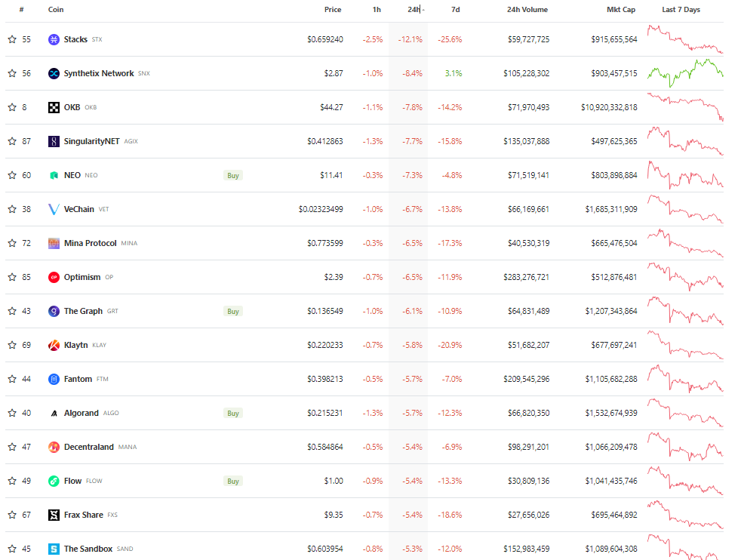
Task: Star The Sandbox row
Action: (x=12, y=549)
